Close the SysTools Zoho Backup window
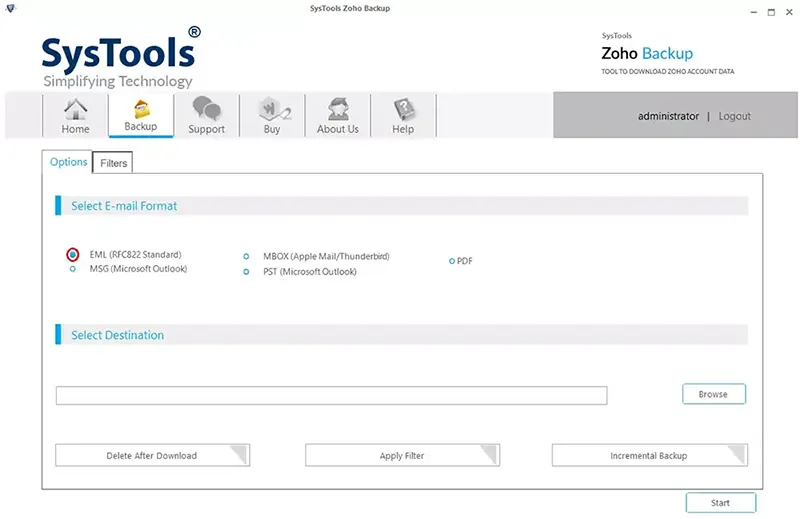800x519 pixels. point(789,12)
